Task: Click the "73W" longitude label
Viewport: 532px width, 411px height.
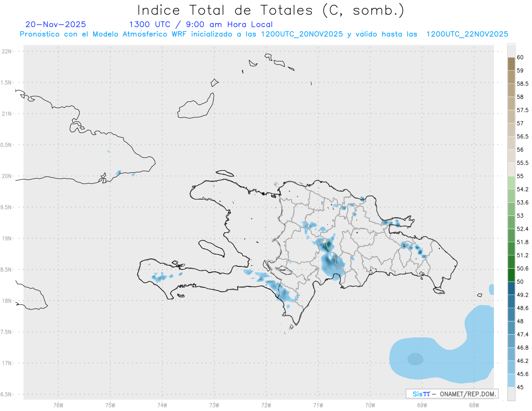Action: [214, 405]
